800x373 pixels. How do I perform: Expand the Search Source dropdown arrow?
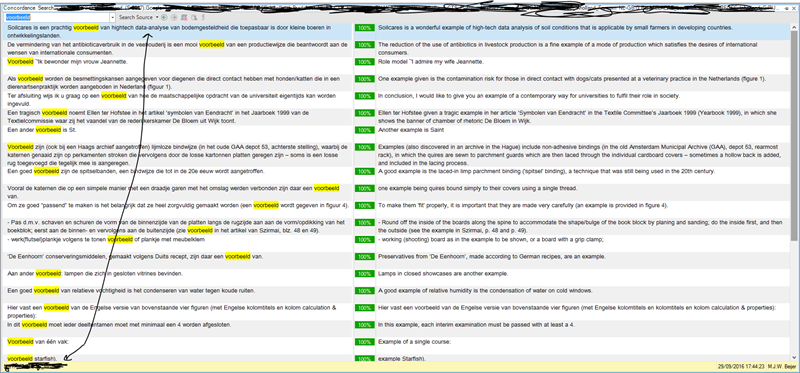(157, 17)
